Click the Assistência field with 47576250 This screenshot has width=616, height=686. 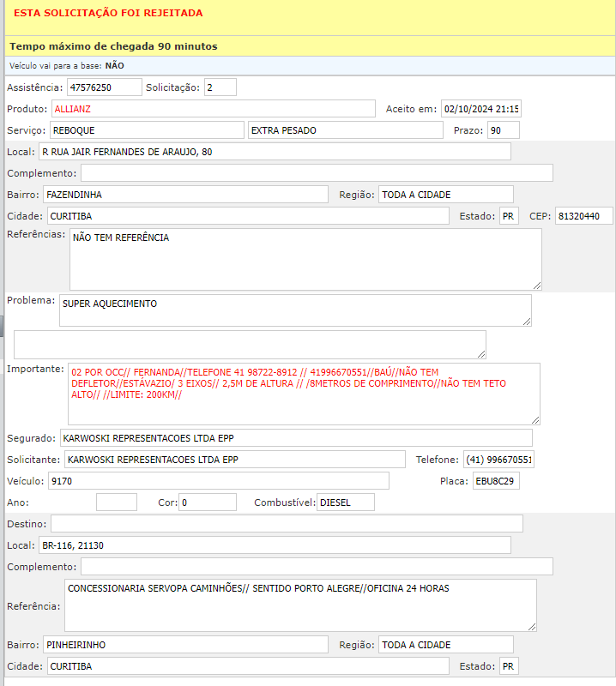tap(104, 87)
